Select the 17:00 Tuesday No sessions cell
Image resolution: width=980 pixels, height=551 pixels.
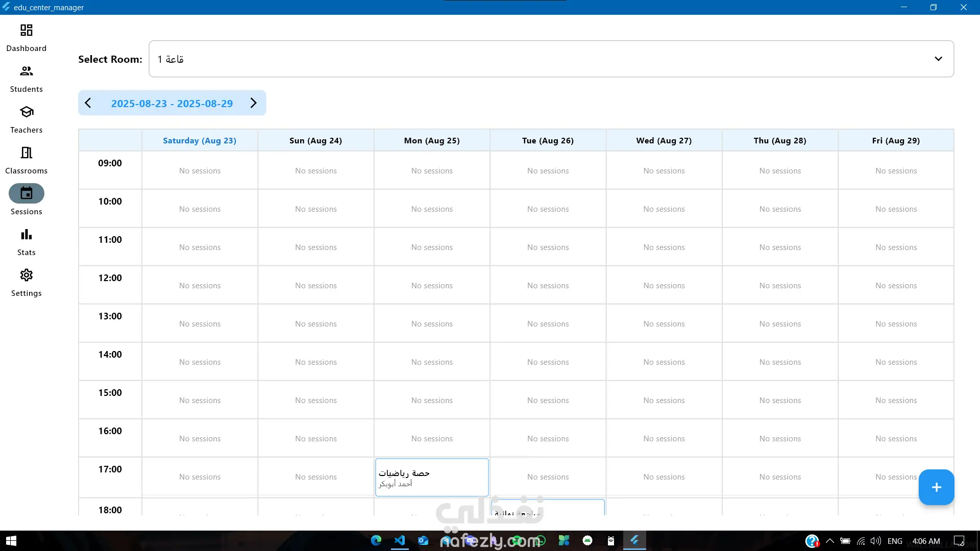click(x=548, y=477)
